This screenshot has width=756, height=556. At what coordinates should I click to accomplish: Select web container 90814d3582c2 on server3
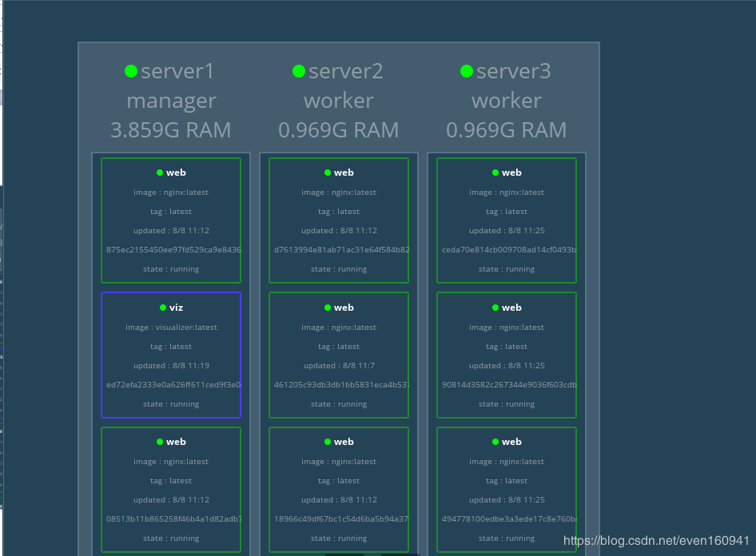point(506,355)
